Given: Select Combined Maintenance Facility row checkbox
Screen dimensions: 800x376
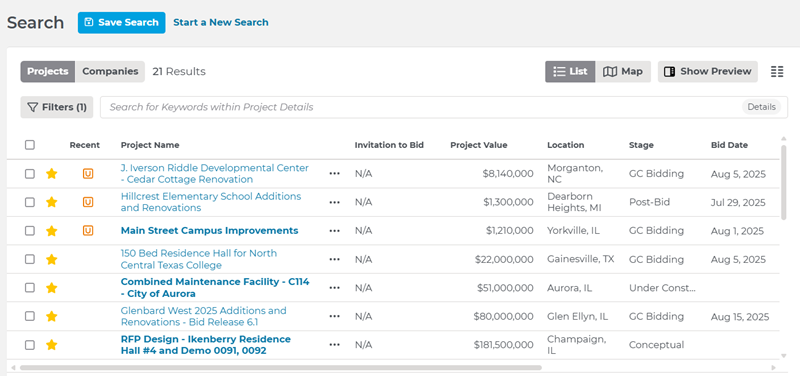Looking at the screenshot, I should coord(30,288).
